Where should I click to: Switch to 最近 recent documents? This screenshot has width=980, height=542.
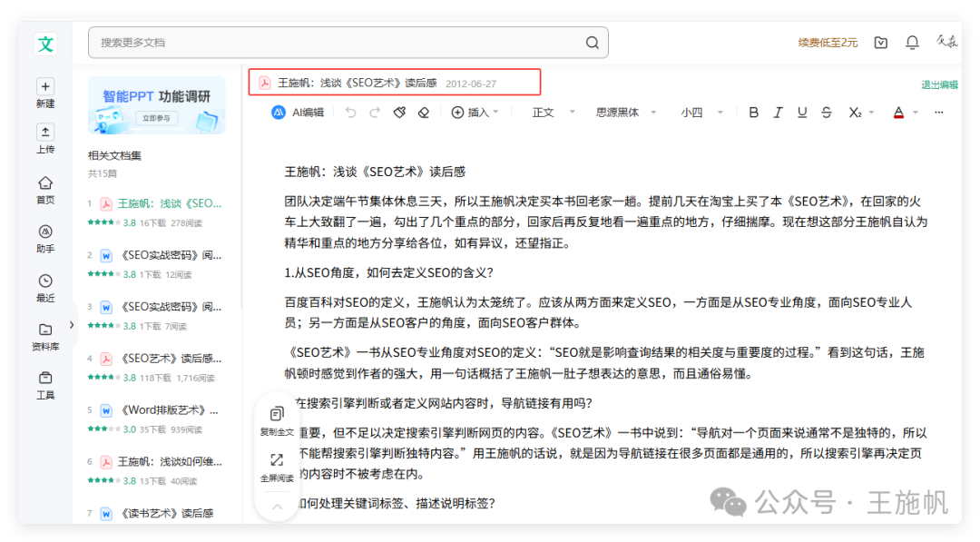click(45, 286)
